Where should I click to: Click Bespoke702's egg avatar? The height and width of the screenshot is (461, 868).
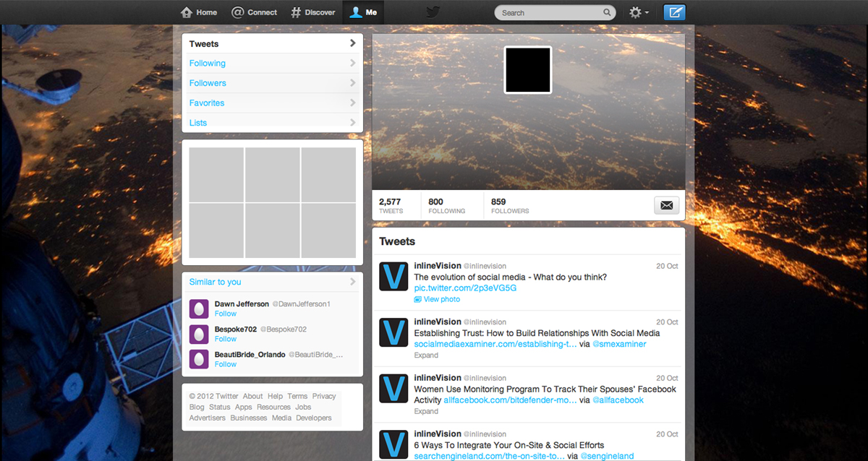[199, 335]
